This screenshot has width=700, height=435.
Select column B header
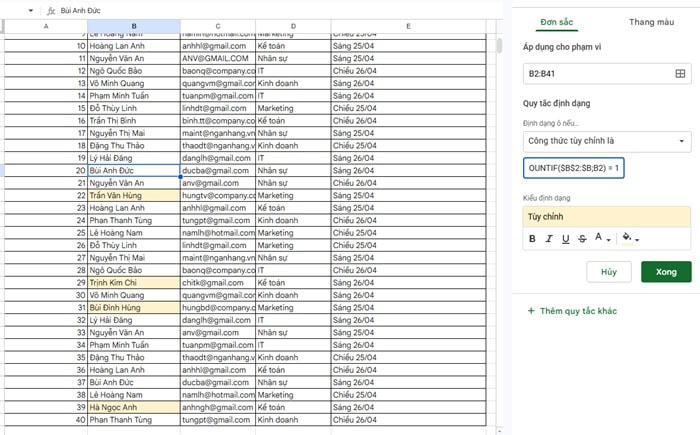133,26
